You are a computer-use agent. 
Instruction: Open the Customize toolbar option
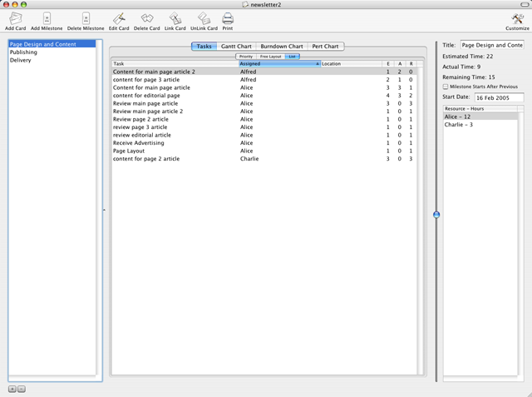tap(517, 18)
